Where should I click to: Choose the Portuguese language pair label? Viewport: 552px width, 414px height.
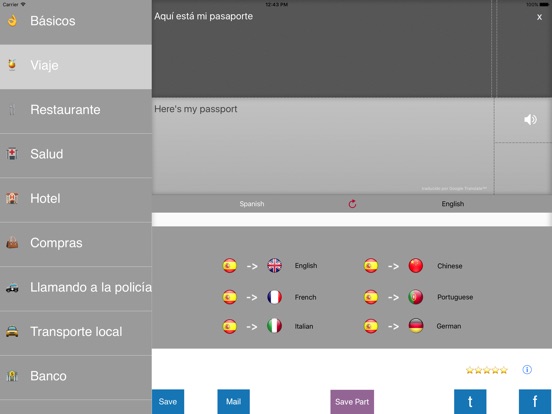click(x=455, y=297)
